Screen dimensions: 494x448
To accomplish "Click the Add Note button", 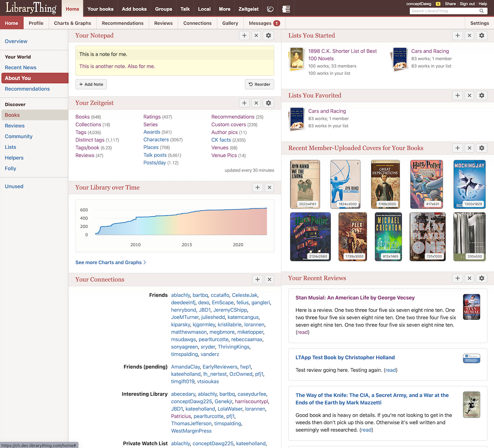I will (x=91, y=84).
